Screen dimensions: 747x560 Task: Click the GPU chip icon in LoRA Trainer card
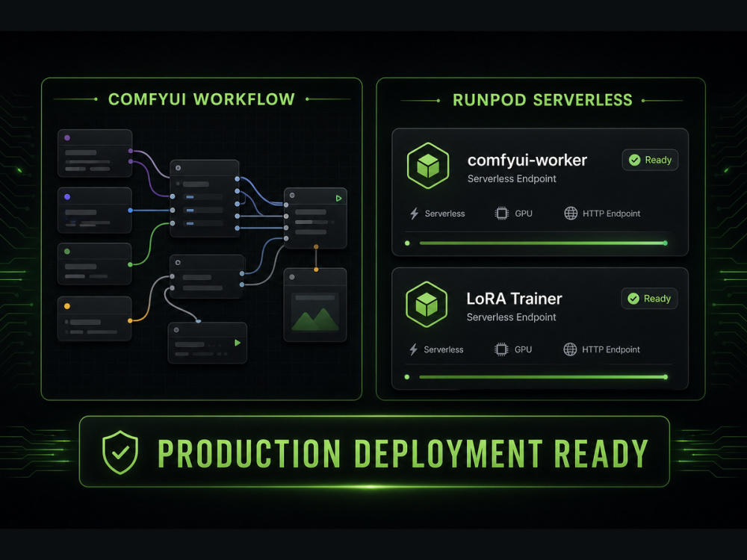point(501,349)
